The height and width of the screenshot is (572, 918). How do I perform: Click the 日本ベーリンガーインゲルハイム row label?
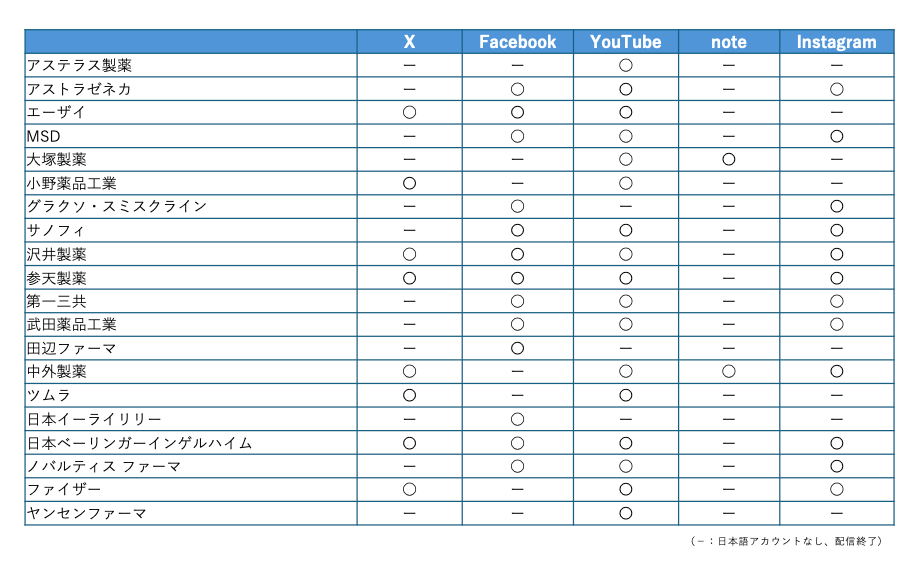coord(139,443)
